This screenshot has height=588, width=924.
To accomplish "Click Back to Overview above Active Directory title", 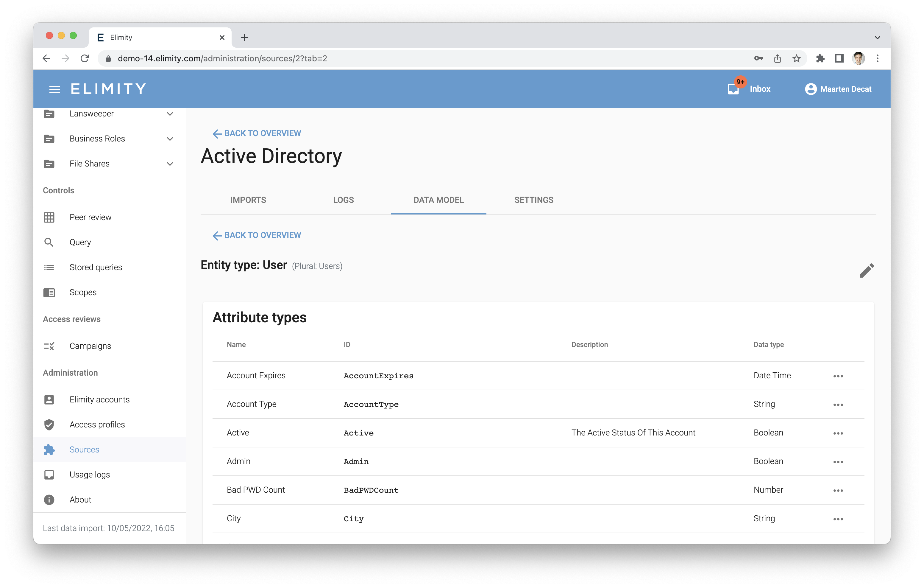I will (257, 133).
